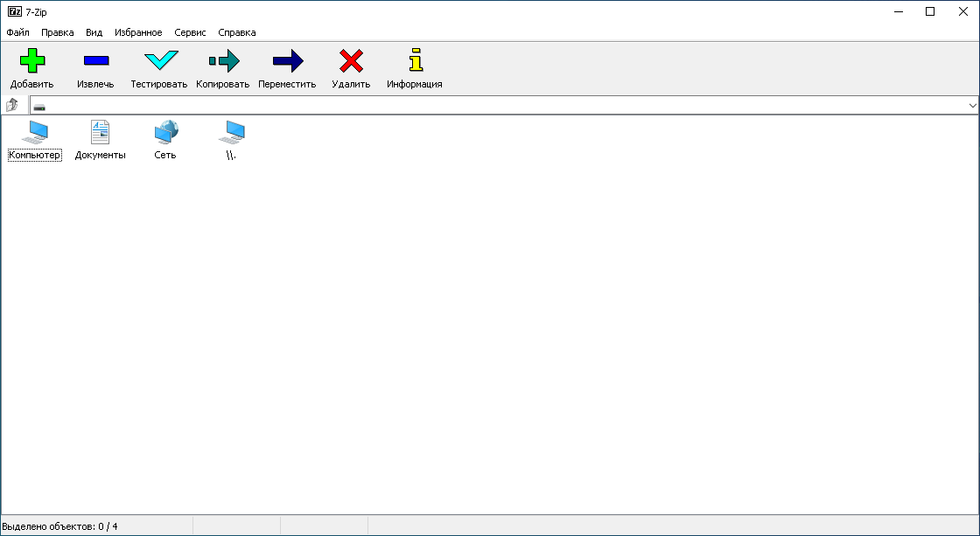Open the Вид menu

(94, 32)
